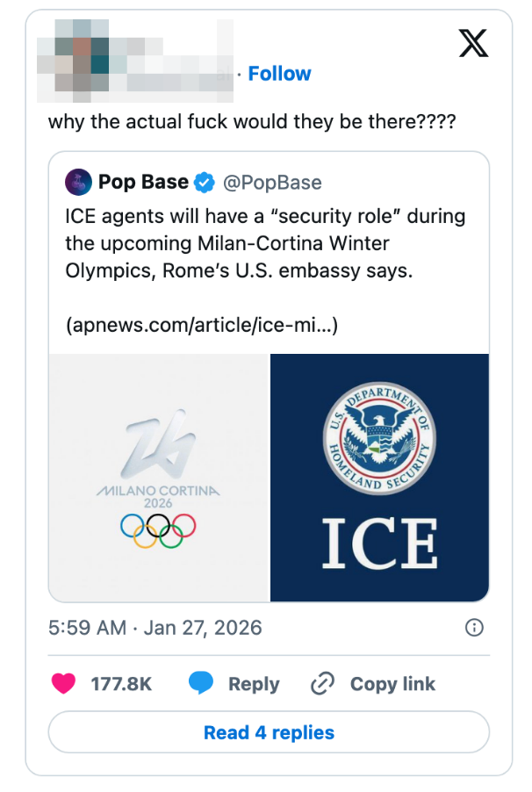532x792 pixels.
Task: Click the Follow link to follow the user
Action: 279,74
